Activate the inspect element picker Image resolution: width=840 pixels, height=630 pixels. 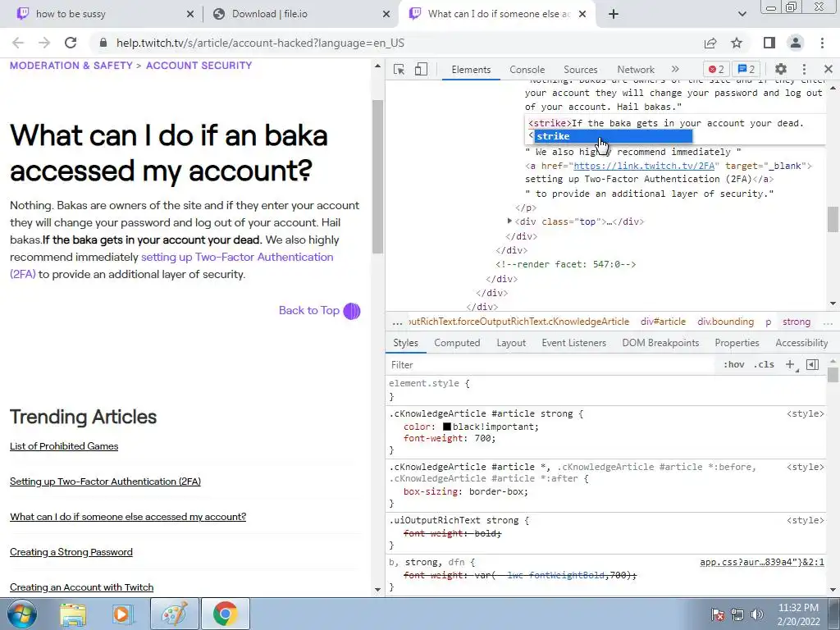click(x=399, y=69)
